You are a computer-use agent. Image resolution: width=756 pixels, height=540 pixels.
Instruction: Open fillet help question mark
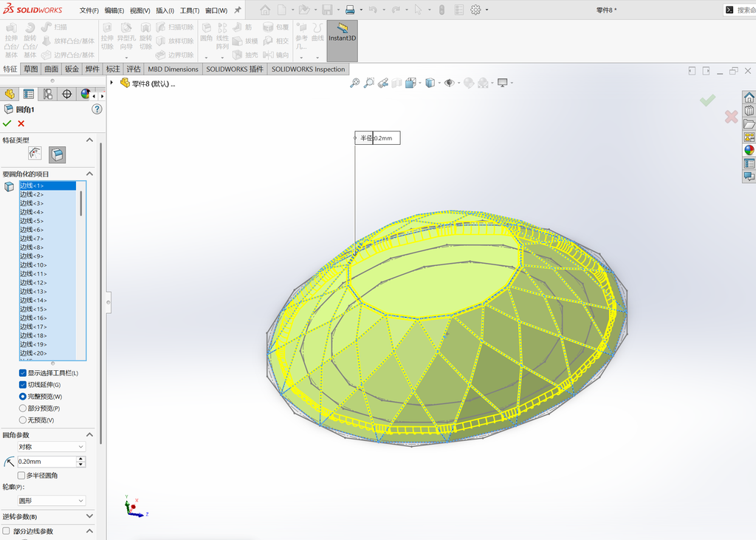coord(97,109)
